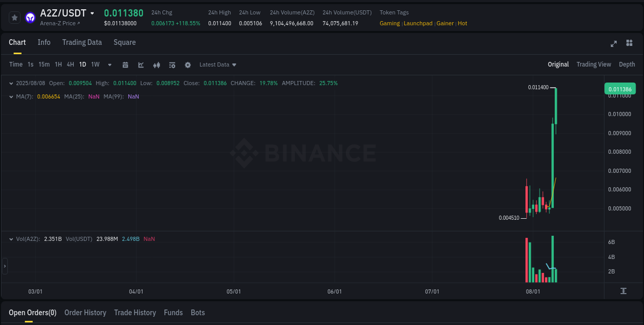Open the technical indicators icon
644x325 pixels.
(141, 64)
